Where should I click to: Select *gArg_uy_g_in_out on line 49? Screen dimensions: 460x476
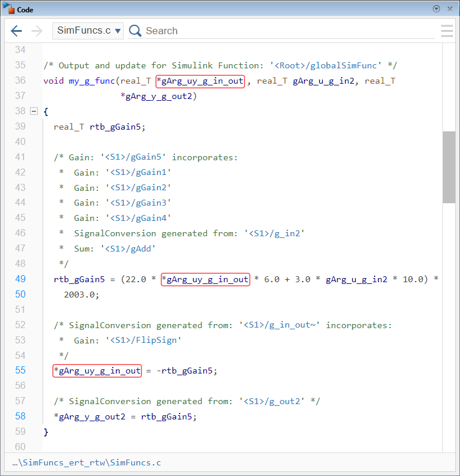click(206, 279)
